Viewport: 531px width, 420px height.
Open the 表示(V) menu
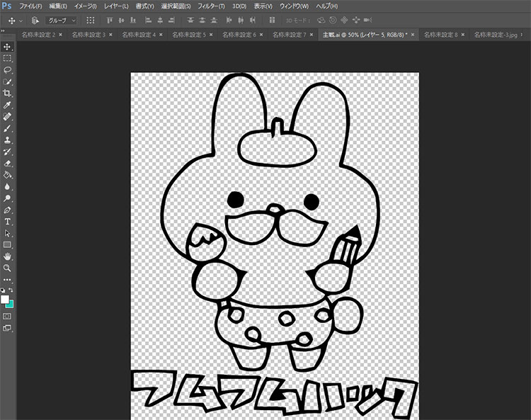(263, 6)
